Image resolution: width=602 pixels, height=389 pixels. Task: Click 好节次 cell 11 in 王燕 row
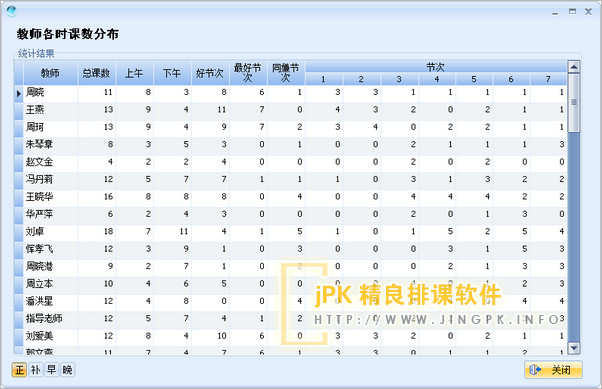point(210,110)
